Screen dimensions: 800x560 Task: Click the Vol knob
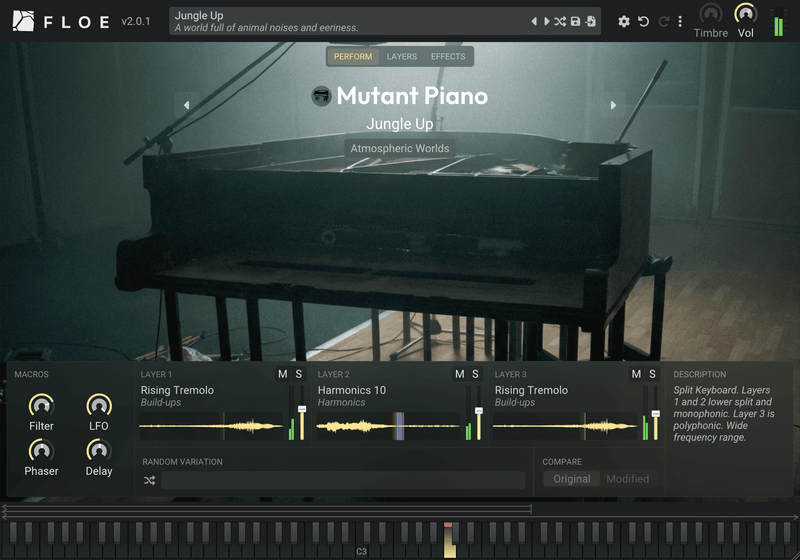tap(745, 14)
